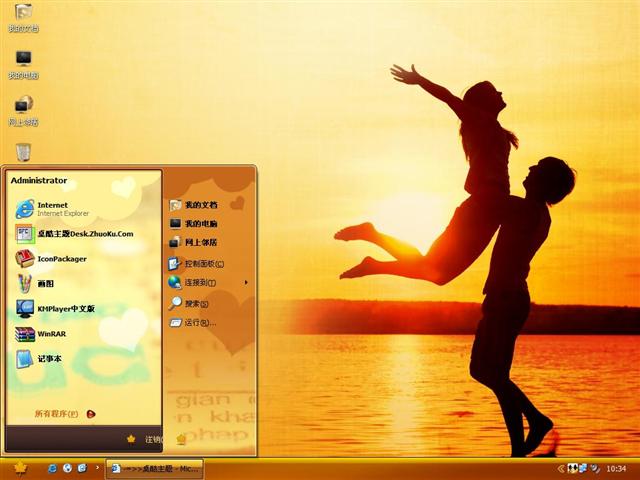The height and width of the screenshot is (480, 640).
Task: Select the Recycle Bin desktop icon
Action: coord(23,152)
